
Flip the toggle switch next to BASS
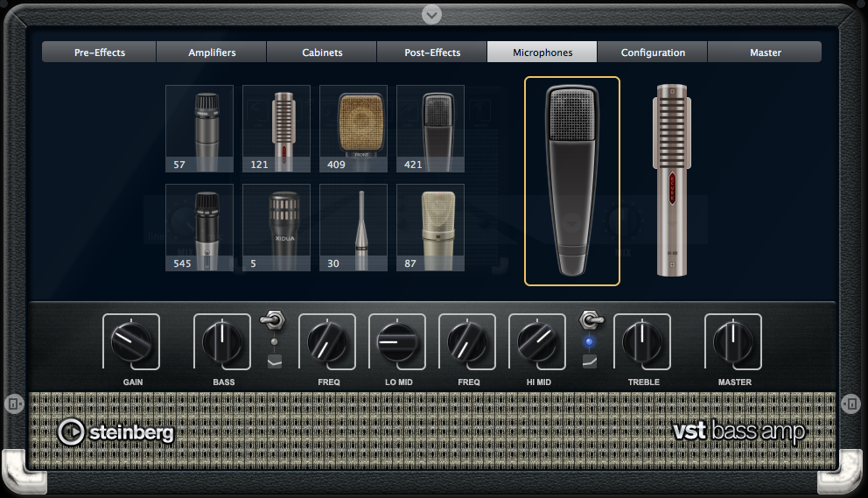[273, 320]
